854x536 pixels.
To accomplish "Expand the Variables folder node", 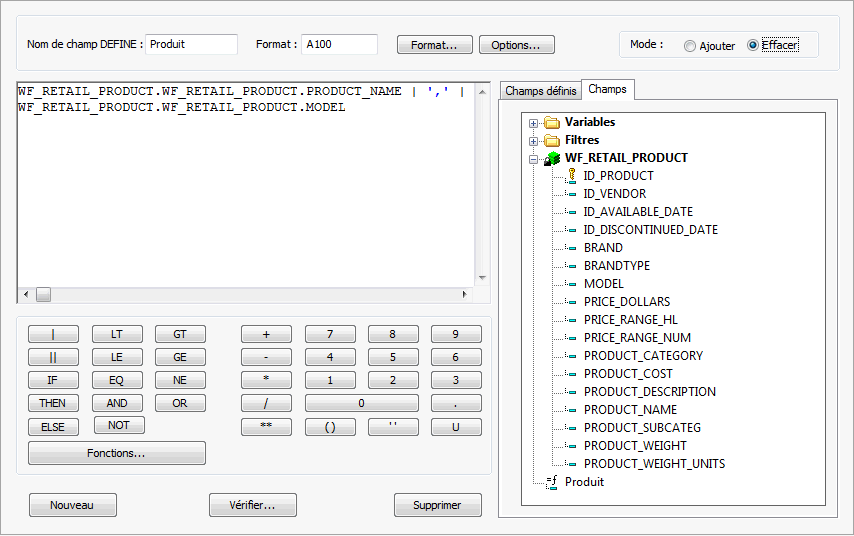I will pyautogui.click(x=533, y=123).
